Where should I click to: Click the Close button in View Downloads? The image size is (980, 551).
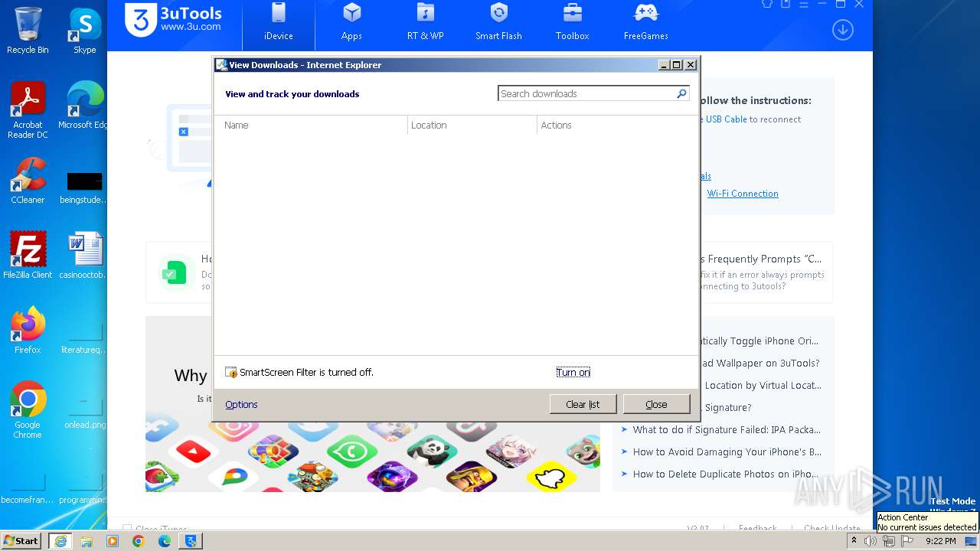(x=656, y=404)
